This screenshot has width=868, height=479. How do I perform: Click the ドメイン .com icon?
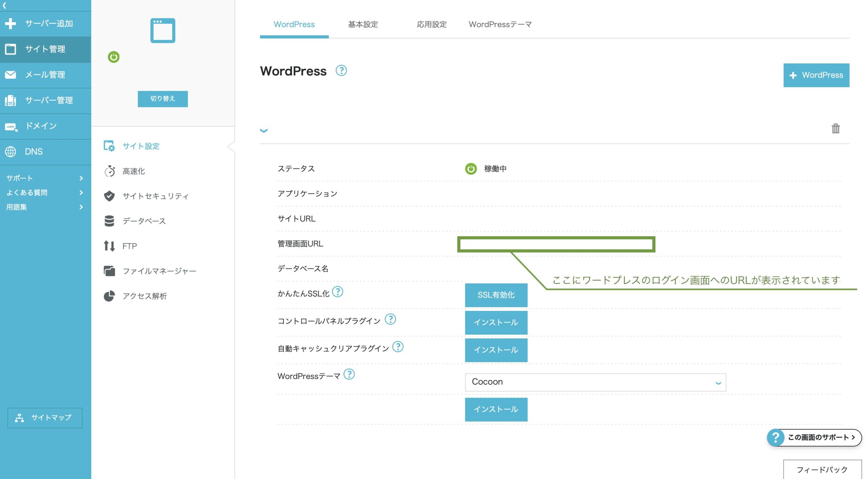[x=11, y=127]
